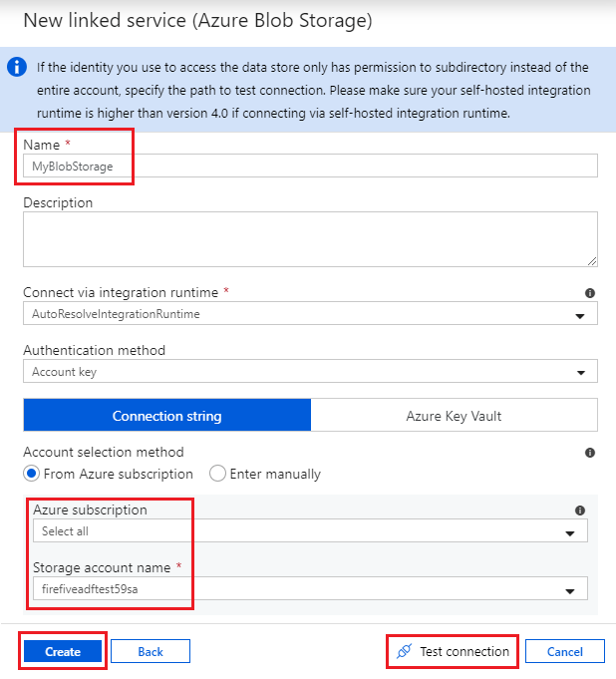The image size is (616, 679).
Task: Expand the Azure subscription dropdown
Action: click(570, 532)
